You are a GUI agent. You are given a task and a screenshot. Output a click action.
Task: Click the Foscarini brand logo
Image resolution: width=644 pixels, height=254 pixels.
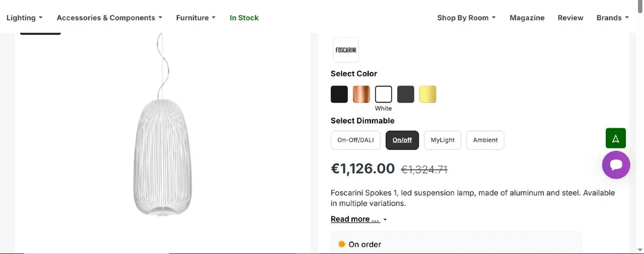pos(346,50)
